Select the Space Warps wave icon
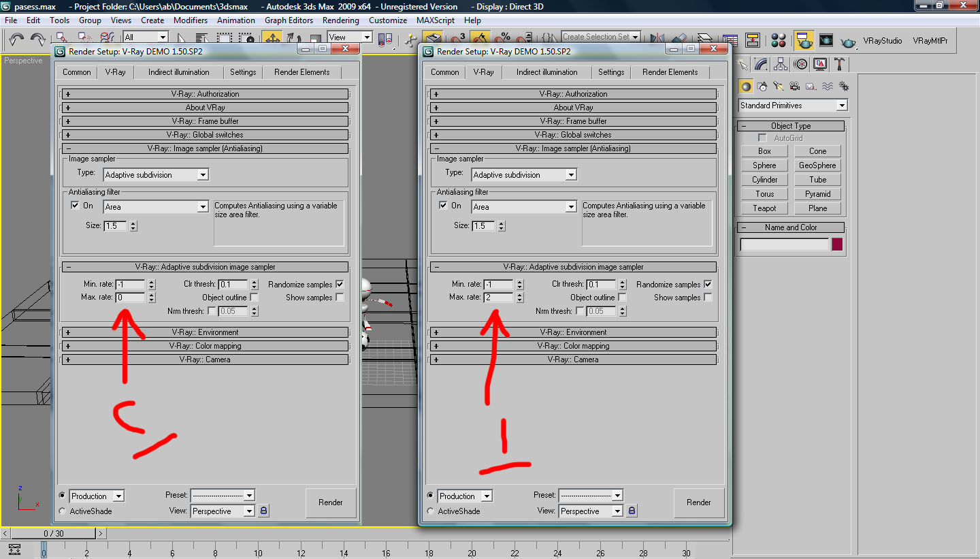This screenshot has width=980, height=559. 828,86
